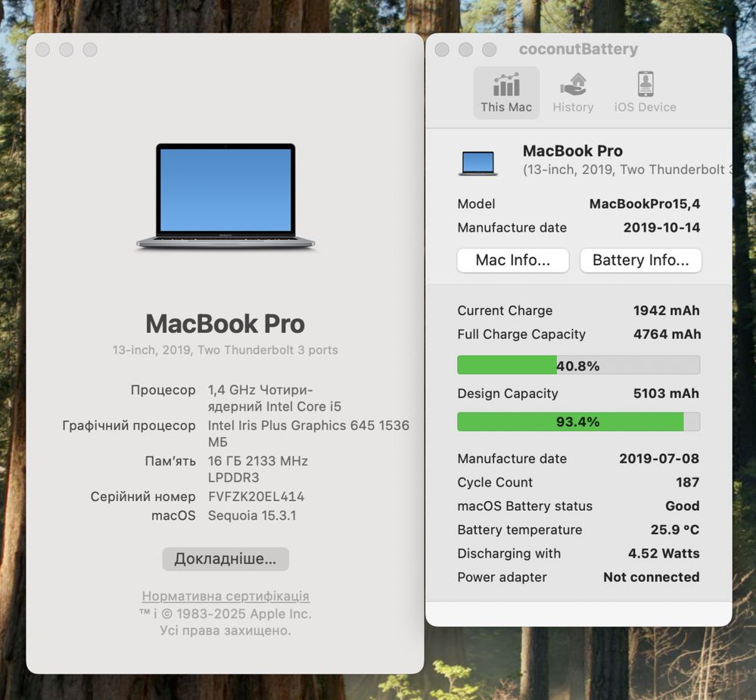756x700 pixels.
Task: Zoom the coconutBattery window
Action: [490, 50]
